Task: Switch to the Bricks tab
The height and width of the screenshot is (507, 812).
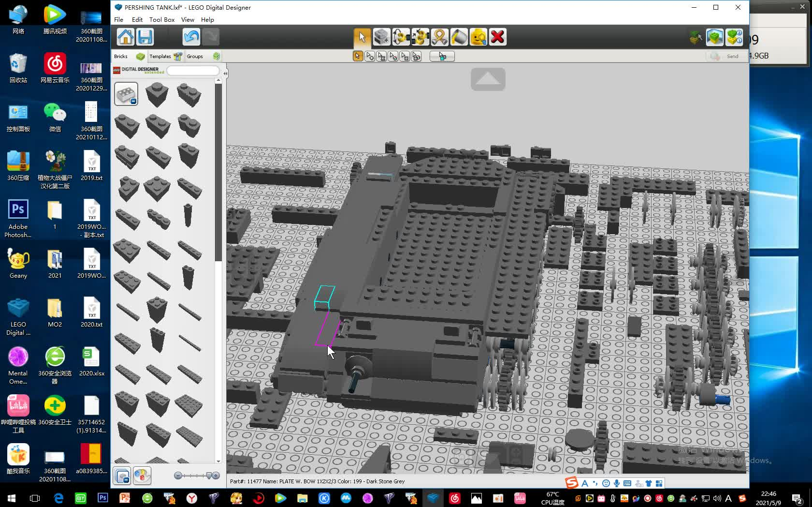Action: coord(129,57)
